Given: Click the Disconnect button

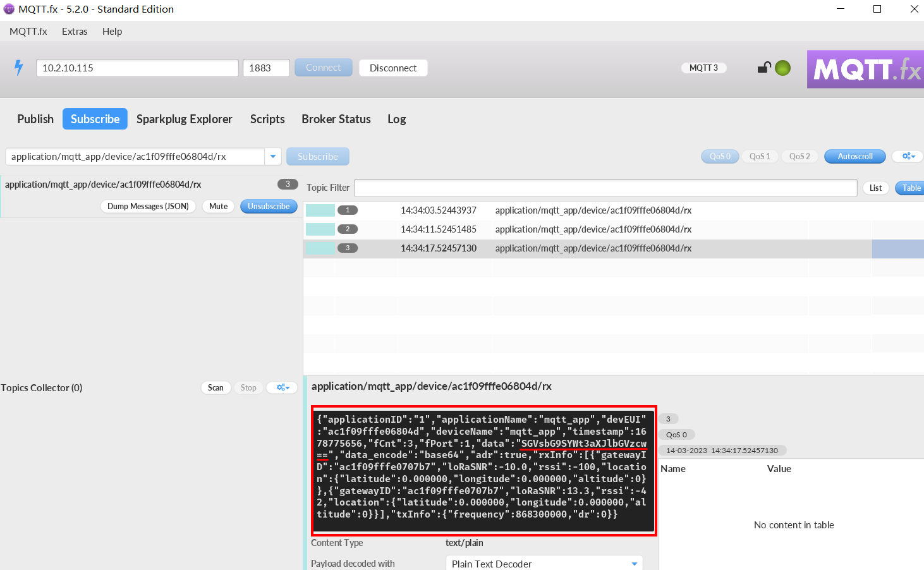Looking at the screenshot, I should coord(393,68).
